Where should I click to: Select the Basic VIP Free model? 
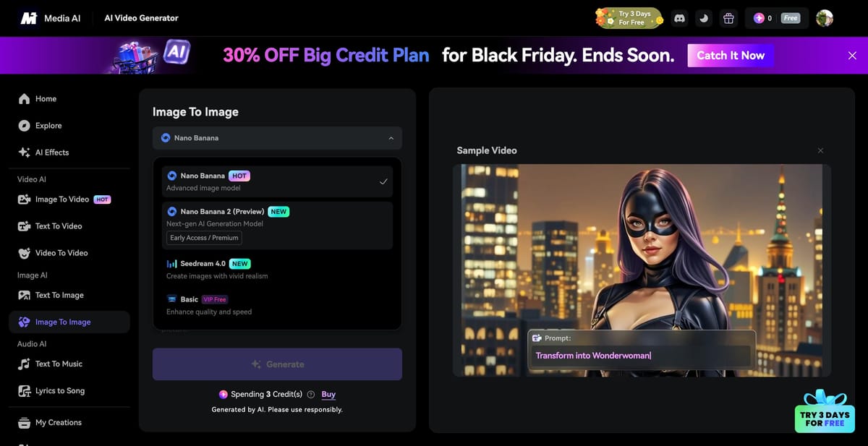click(x=277, y=305)
